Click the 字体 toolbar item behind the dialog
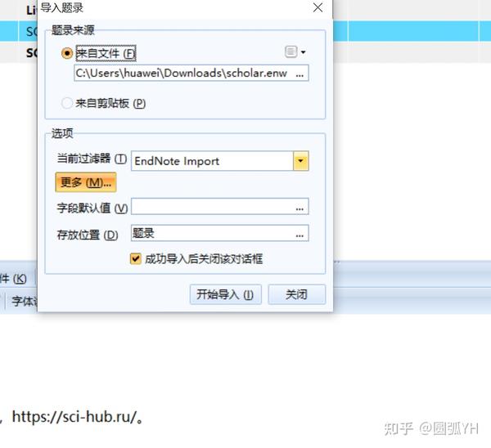The image size is (491, 448). pyautogui.click(x=24, y=301)
